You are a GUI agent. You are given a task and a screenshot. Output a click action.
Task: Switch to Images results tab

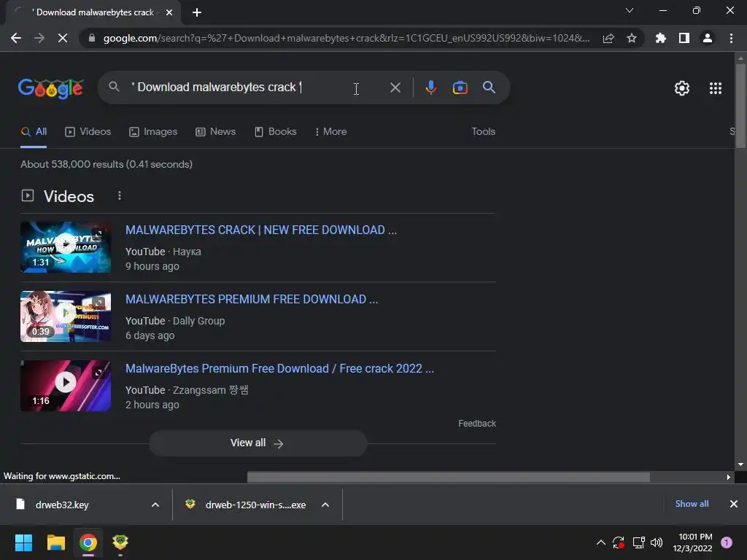tap(153, 132)
